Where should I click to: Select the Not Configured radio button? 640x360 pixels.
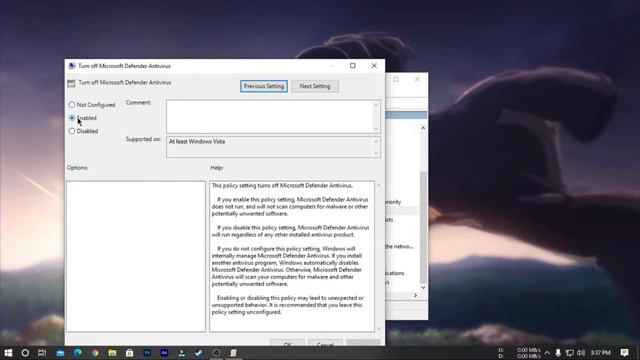72,105
